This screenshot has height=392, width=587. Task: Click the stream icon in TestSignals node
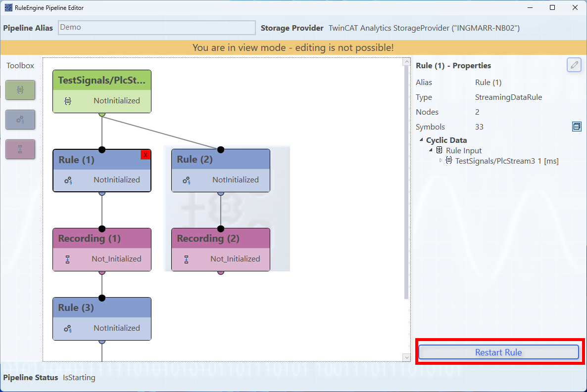point(68,101)
